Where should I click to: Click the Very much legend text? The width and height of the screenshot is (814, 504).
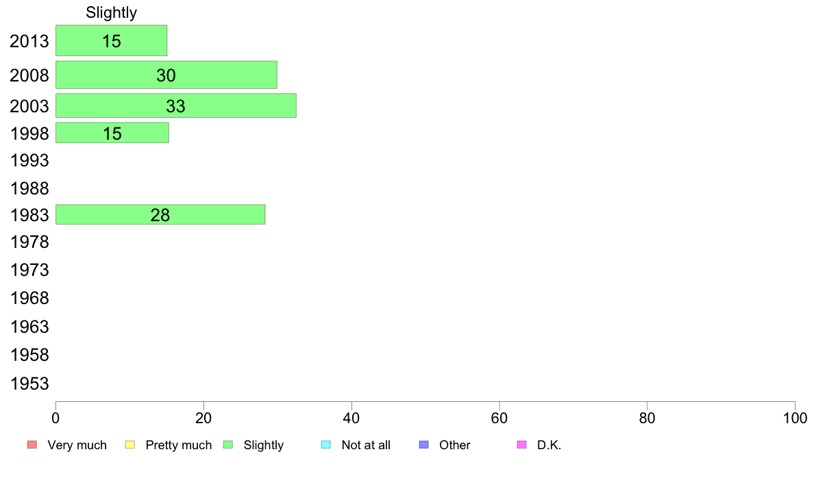coord(77,445)
